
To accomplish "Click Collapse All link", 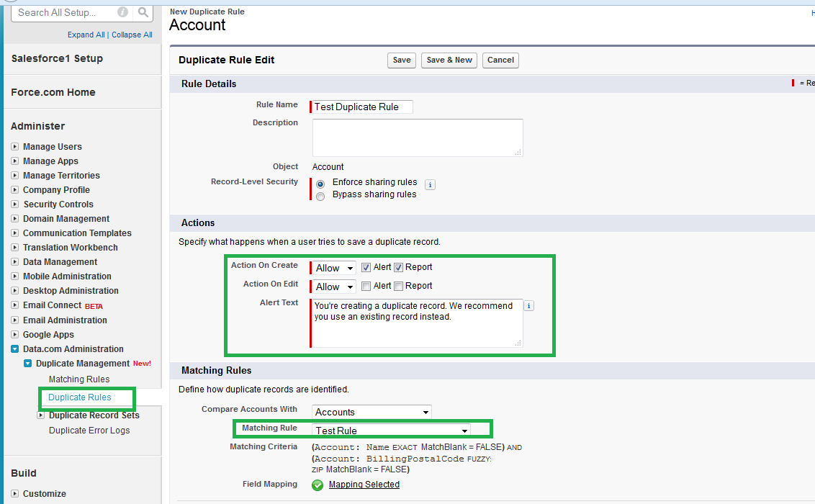I will point(132,35).
